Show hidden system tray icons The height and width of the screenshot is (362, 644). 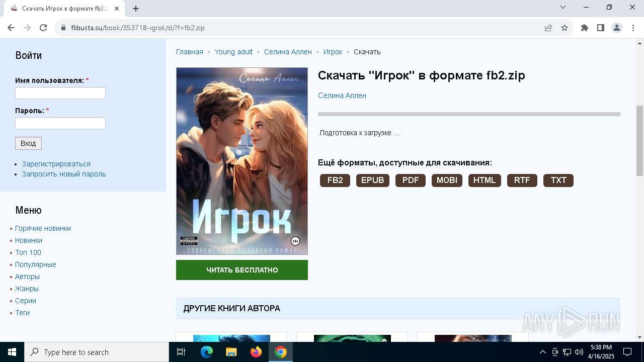pos(542,352)
